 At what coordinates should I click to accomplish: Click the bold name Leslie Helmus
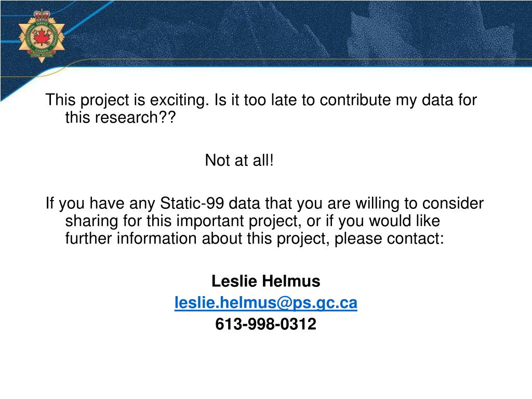coord(265,281)
